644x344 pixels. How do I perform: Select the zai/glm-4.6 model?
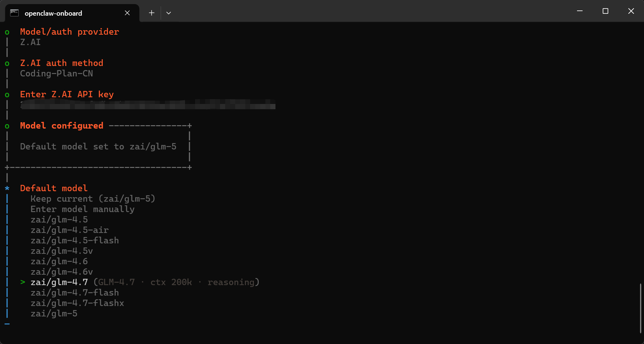[x=59, y=261]
